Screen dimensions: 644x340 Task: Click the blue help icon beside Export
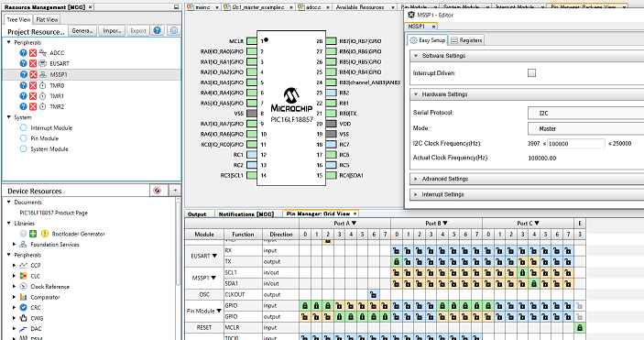[158, 30]
